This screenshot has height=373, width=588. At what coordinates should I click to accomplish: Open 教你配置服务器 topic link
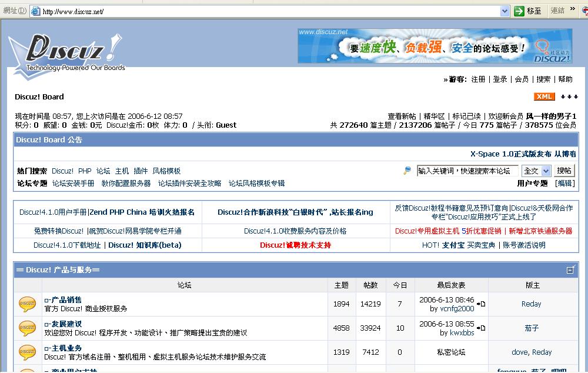[126, 184]
